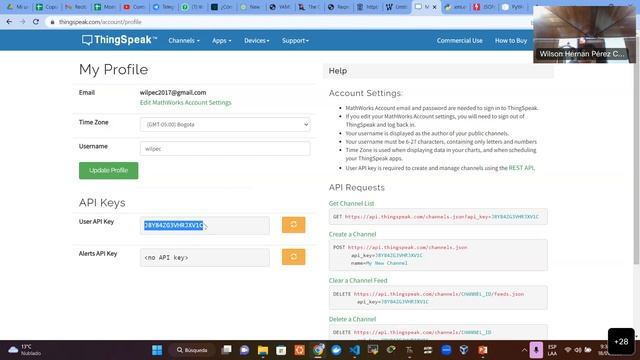Open Visual Studio Code from the taskbar
This screenshot has height=360, width=640.
pos(354,350)
